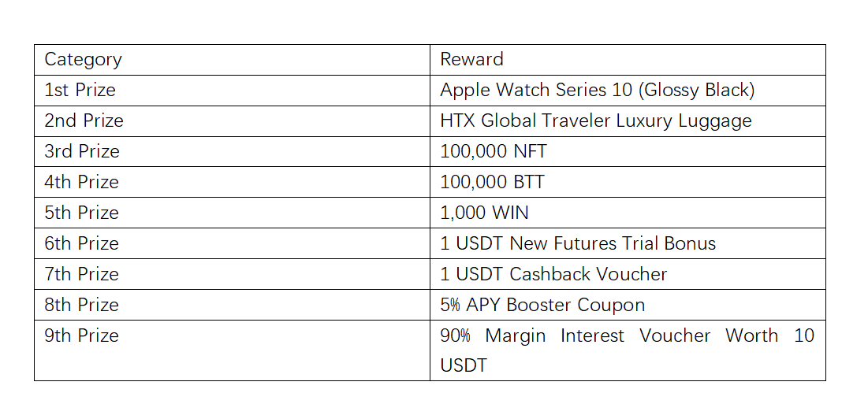Click the Reward header cell

(x=471, y=60)
